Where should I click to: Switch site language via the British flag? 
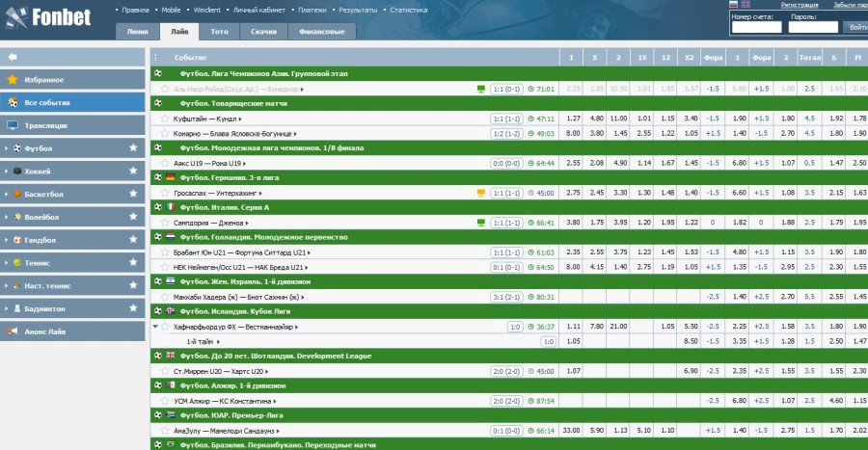(x=746, y=5)
